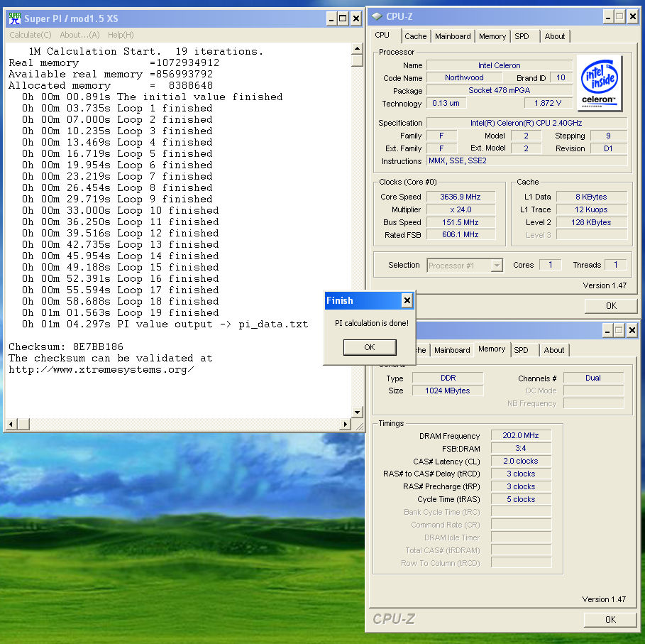Click the memory Size value 1024 MBytes
Screen dimensions: 645x644
click(x=448, y=391)
